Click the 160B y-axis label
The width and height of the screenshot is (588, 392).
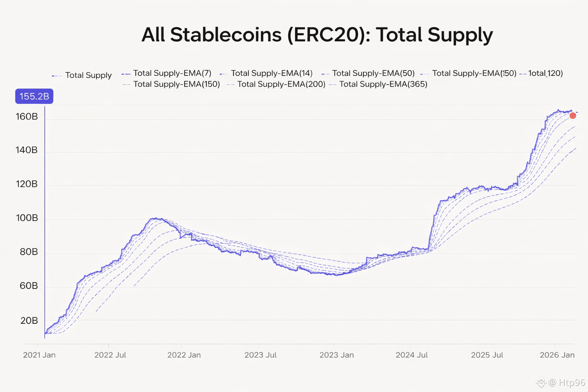27,116
